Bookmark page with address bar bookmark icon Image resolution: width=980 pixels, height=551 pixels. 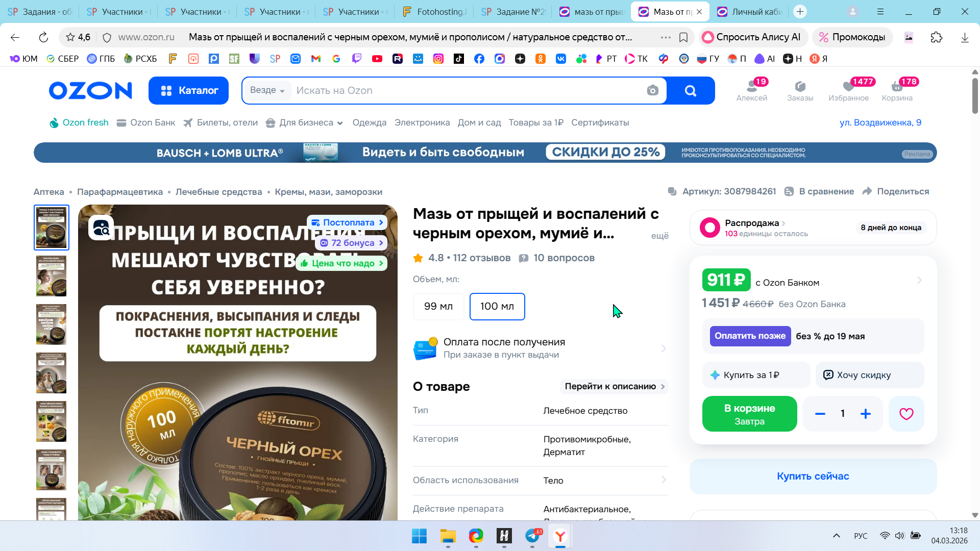click(x=683, y=37)
